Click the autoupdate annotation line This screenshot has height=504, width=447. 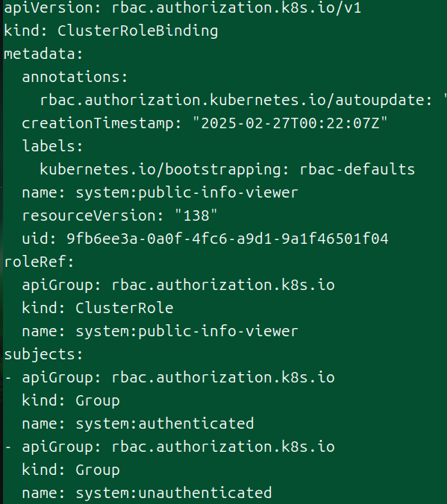tap(243, 100)
